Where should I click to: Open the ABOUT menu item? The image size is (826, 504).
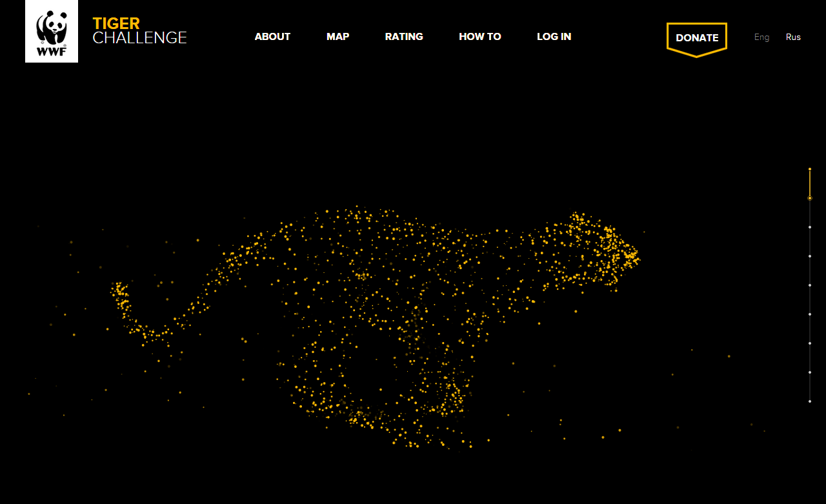pyautogui.click(x=272, y=37)
